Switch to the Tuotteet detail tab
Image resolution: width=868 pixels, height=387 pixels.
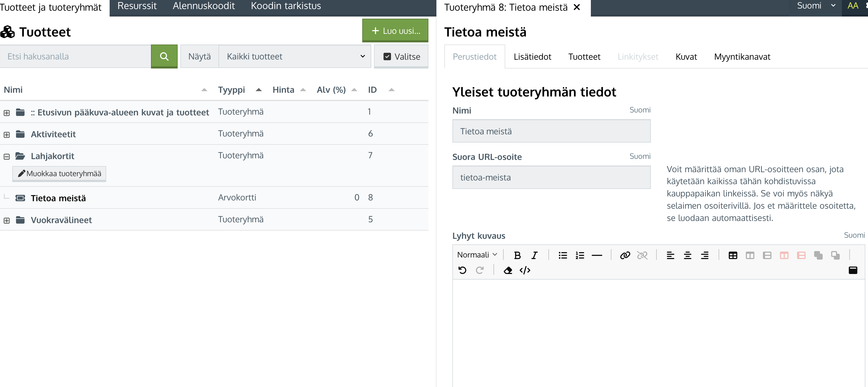click(584, 57)
